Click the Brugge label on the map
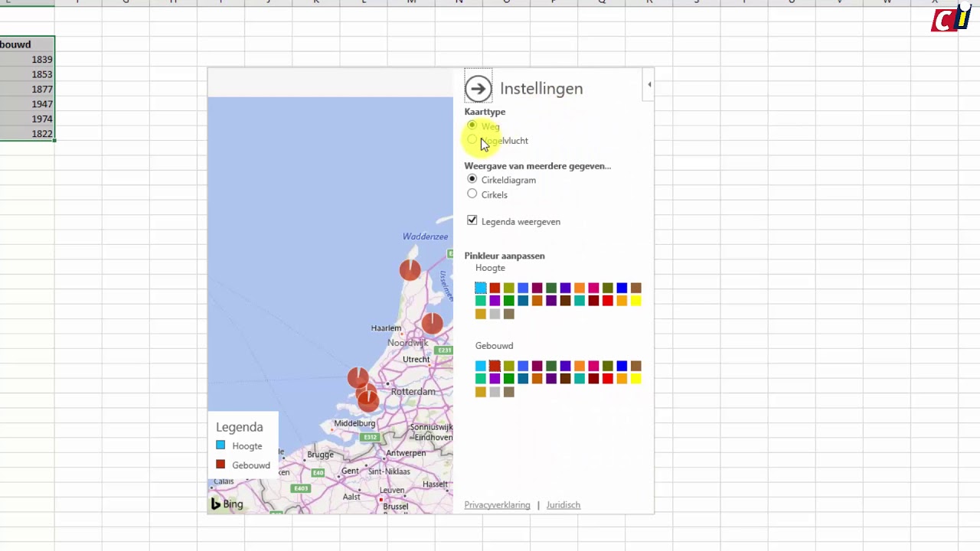 coord(320,455)
